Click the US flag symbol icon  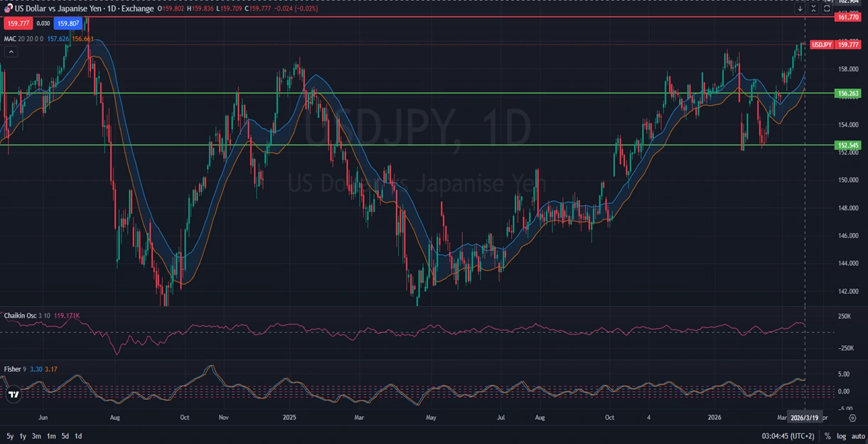pyautogui.click(x=8, y=8)
